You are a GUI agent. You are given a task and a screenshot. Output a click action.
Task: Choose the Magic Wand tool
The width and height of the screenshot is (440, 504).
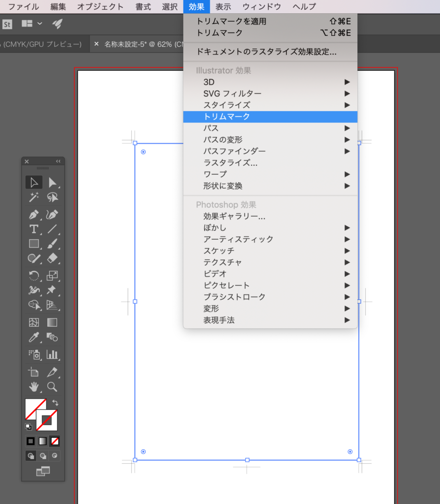click(x=34, y=197)
